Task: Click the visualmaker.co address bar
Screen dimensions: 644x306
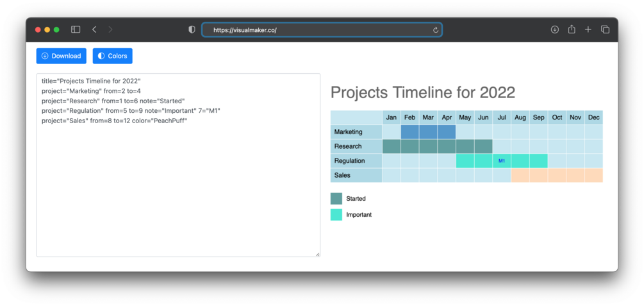Action: (320, 30)
